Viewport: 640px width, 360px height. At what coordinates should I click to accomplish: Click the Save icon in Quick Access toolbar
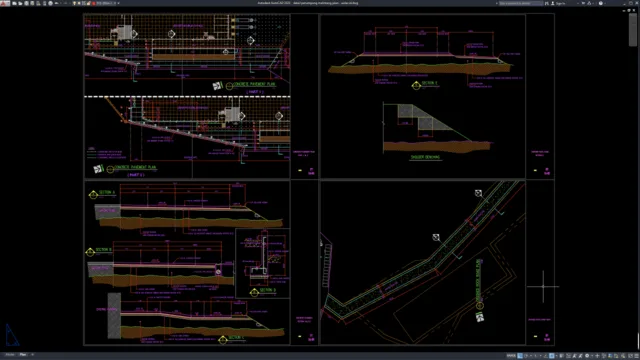(x=27, y=3)
